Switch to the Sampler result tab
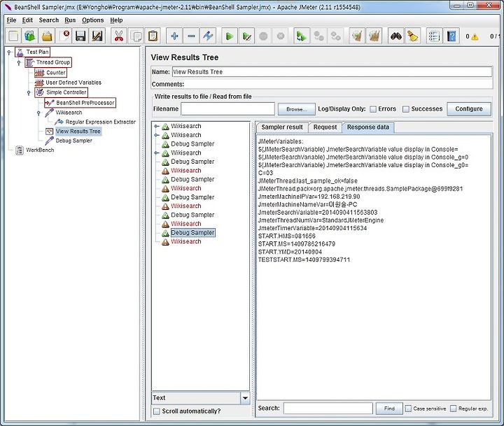Viewport: 504px width, 426px height. click(282, 127)
